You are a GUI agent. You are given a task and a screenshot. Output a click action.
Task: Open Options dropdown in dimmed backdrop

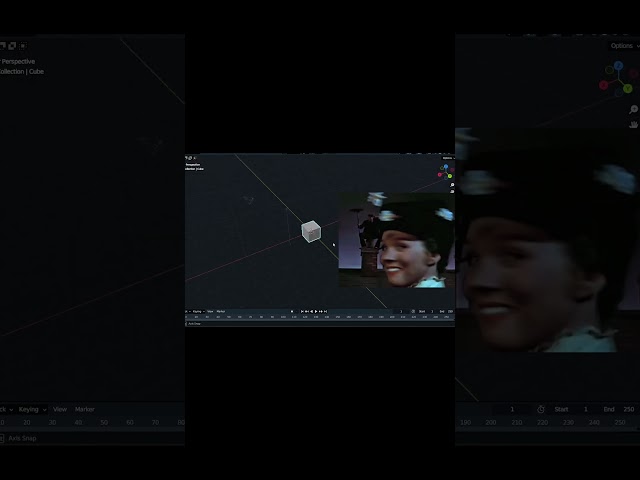coord(624,46)
